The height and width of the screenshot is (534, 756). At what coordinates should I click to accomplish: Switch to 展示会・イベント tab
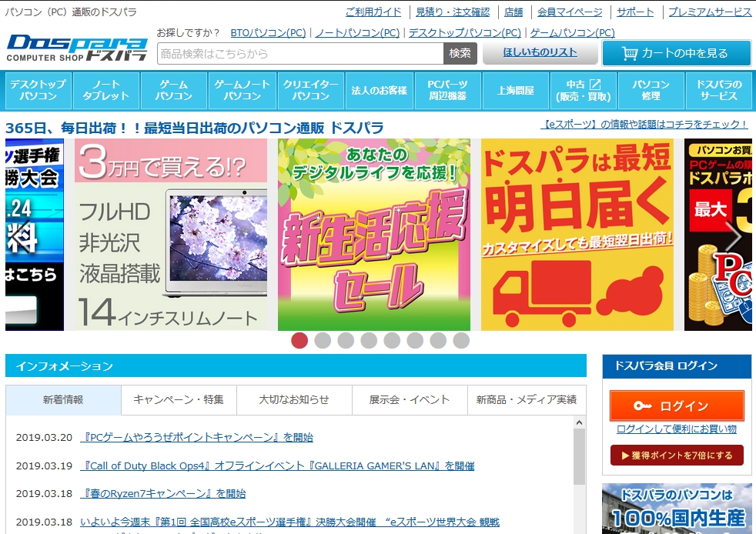click(410, 399)
